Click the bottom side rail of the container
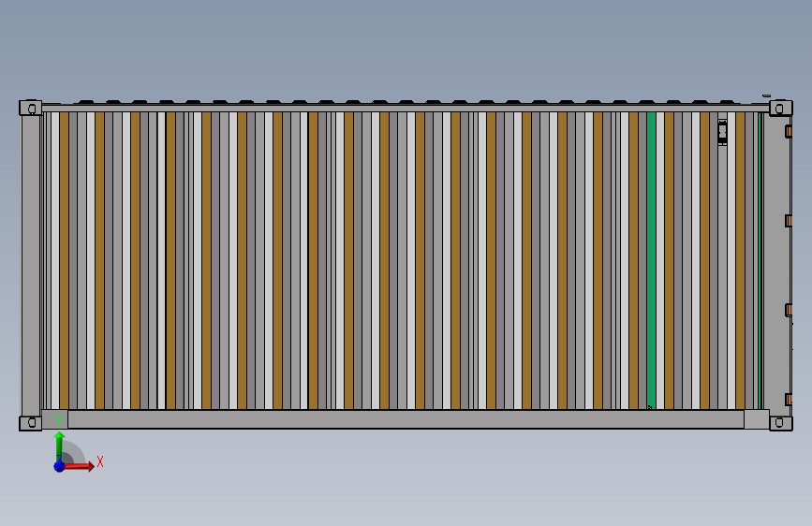This screenshot has height=526, width=812. pos(406,419)
